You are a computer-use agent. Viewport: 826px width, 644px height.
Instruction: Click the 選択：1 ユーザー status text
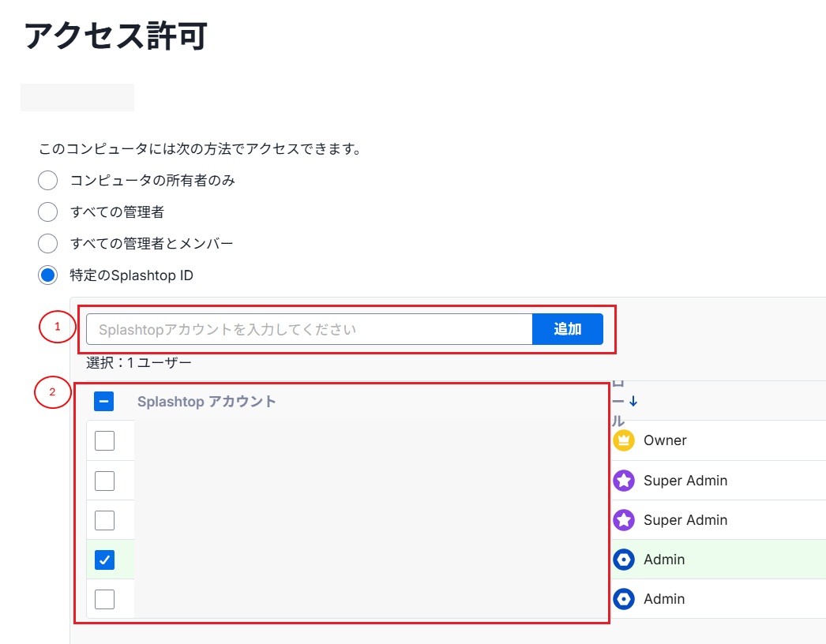138,362
